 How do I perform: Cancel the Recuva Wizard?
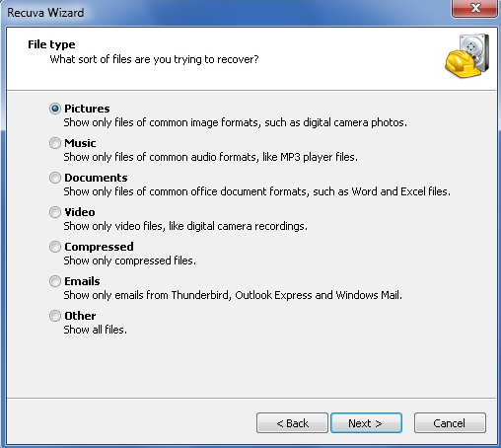[450, 423]
